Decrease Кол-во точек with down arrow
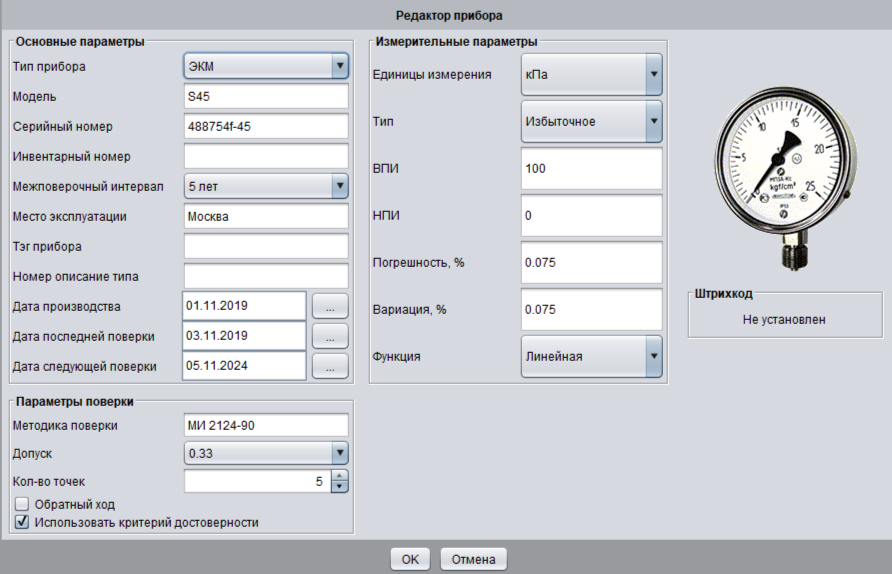 pos(339,487)
